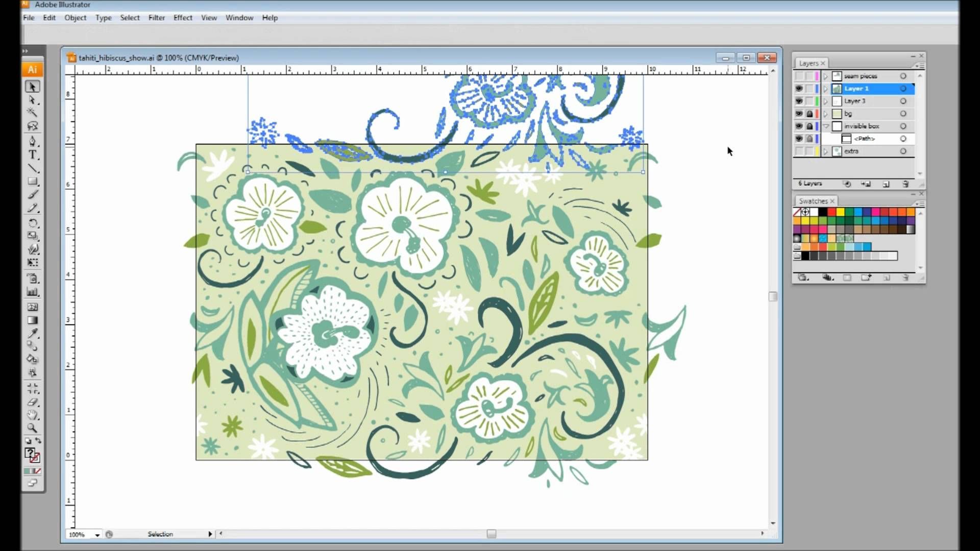
Task: Open the Filter menu
Action: point(156,17)
